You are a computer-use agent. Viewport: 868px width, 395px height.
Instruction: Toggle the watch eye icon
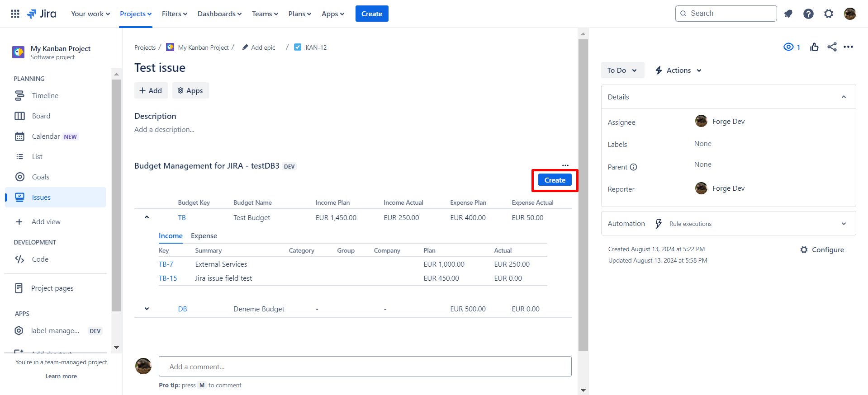(788, 47)
